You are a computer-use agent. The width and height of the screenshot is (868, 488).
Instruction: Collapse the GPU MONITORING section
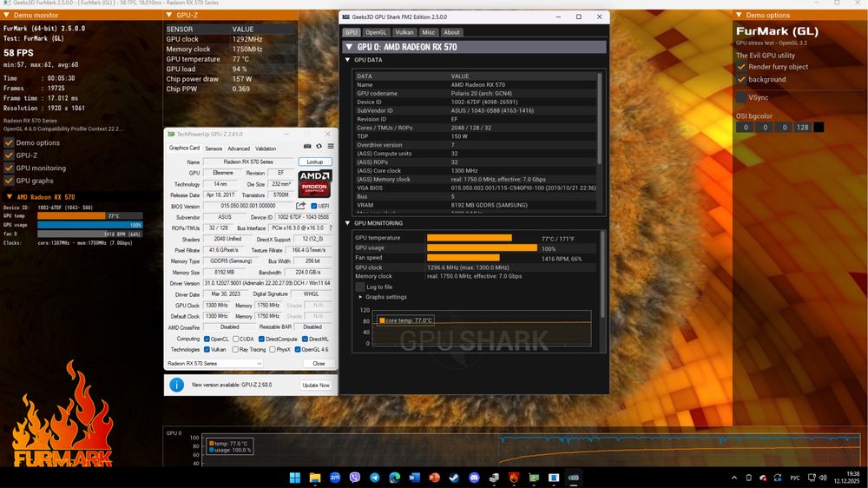click(x=348, y=223)
